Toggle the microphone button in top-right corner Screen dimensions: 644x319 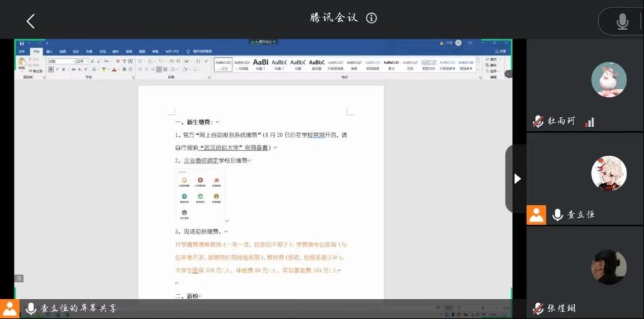[622, 21]
